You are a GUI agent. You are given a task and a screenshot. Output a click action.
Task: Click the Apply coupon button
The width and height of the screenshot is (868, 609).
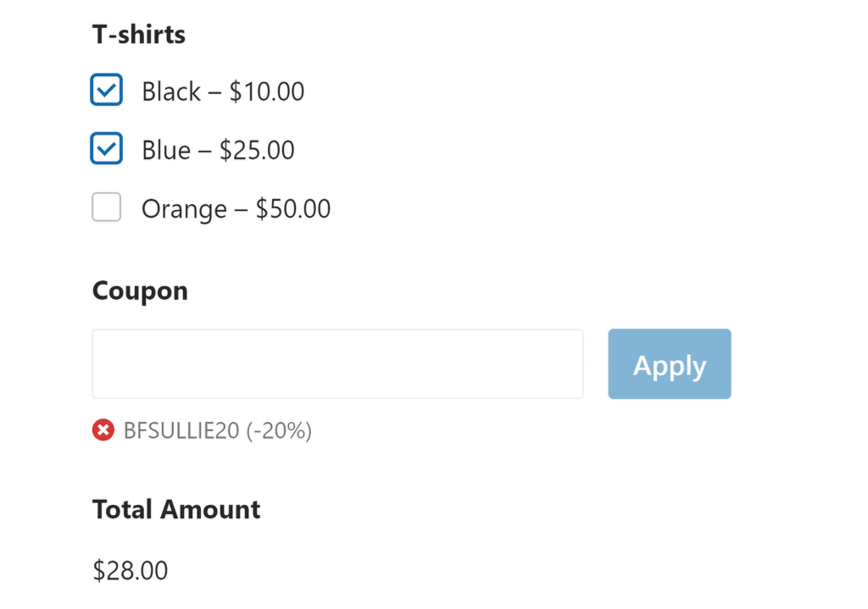(669, 364)
